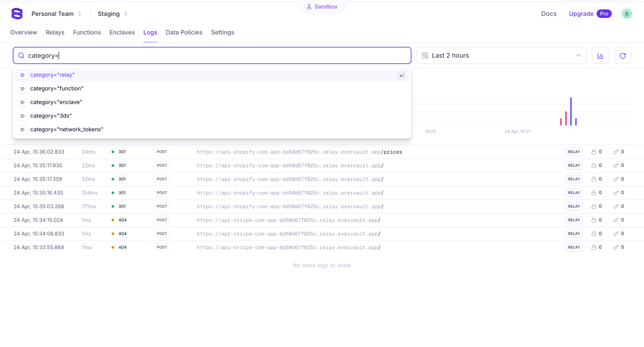
Task: Open the log entry at 15:35:03.268
Action: coord(322,206)
